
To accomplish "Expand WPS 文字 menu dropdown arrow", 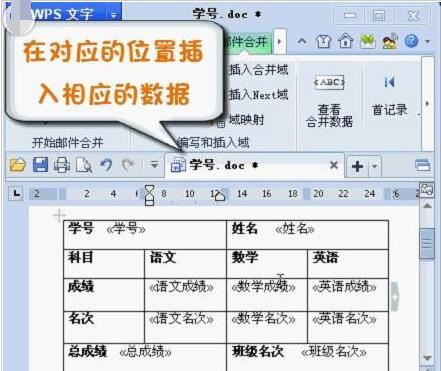I will 114,15.
